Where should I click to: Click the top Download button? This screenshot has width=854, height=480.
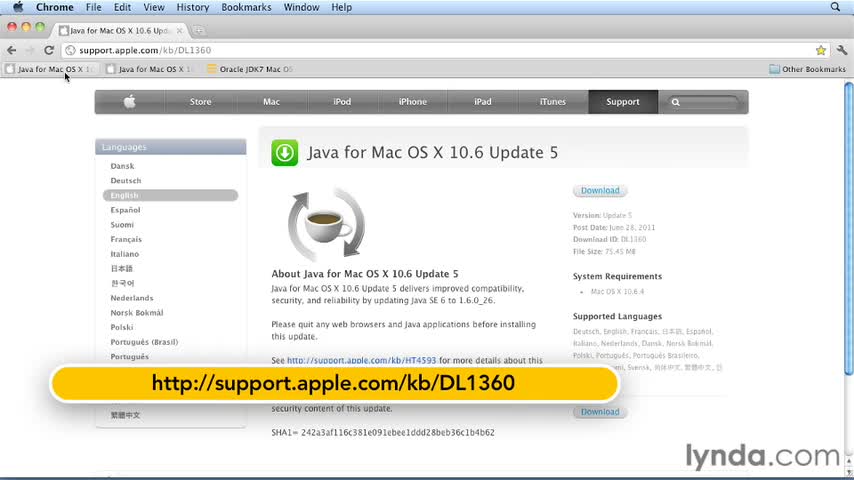pyautogui.click(x=600, y=191)
